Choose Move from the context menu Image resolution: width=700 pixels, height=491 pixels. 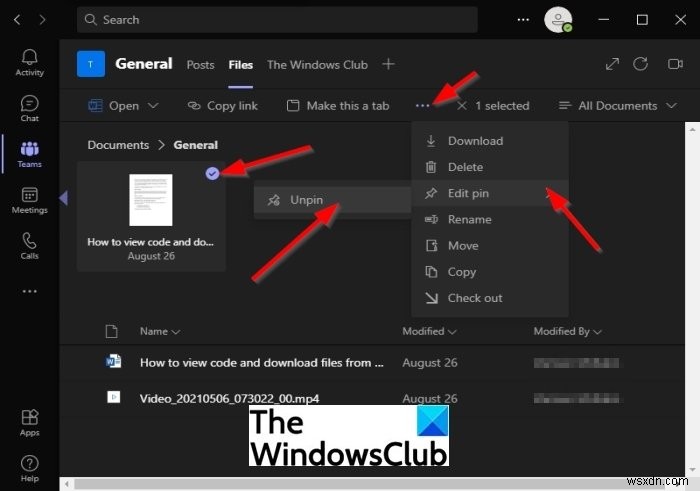[x=490, y=246]
